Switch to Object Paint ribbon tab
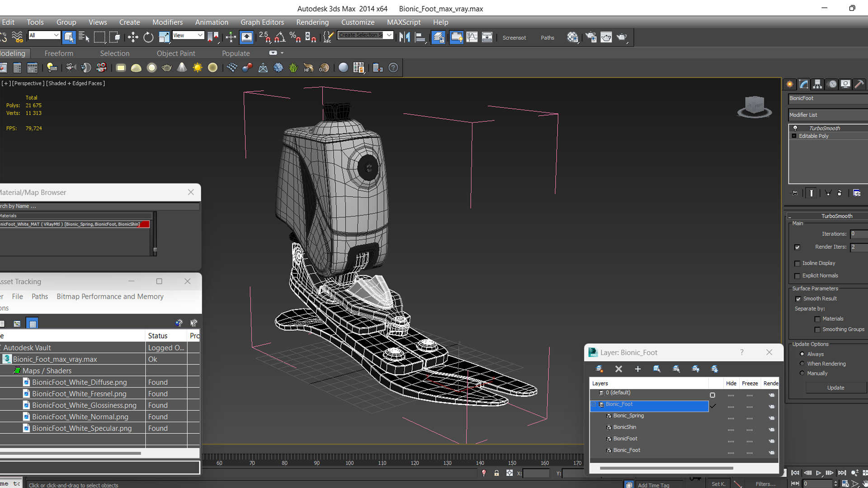The image size is (868, 488). tap(176, 53)
